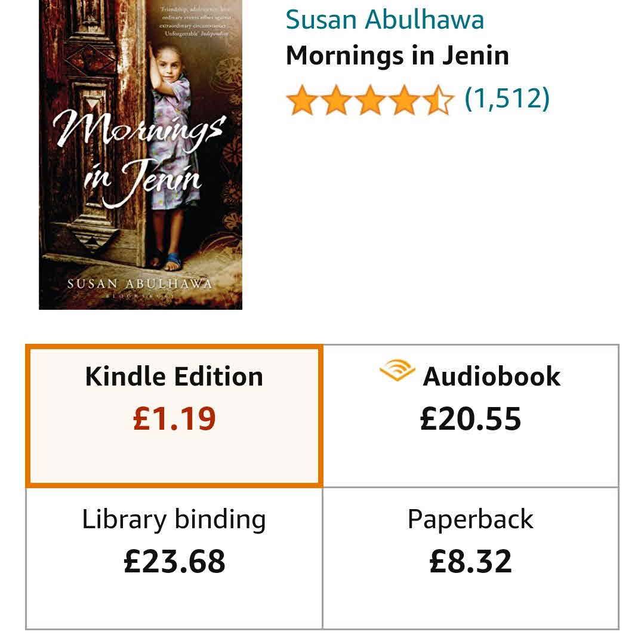
Task: Open the 1,512 customer reviews link
Action: pos(507,98)
